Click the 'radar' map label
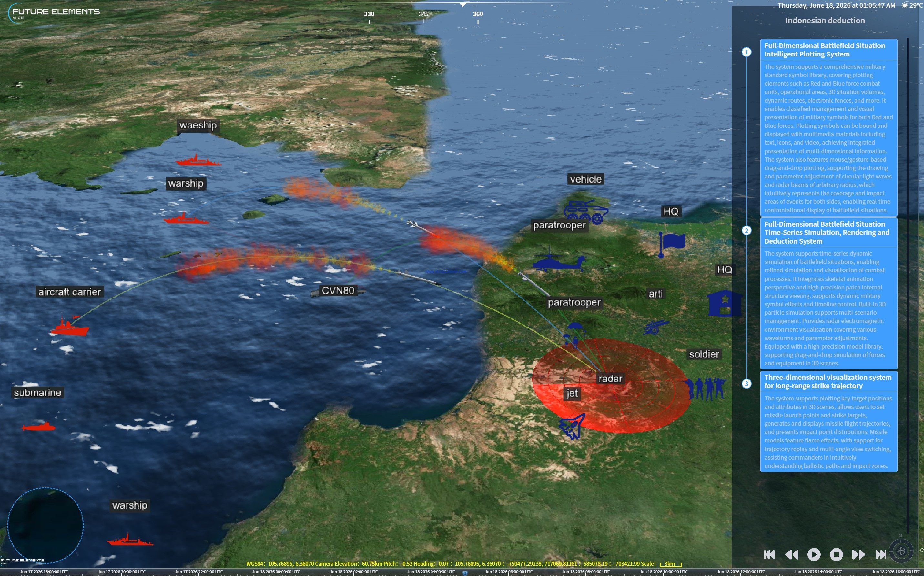The image size is (924, 576). pos(610,378)
